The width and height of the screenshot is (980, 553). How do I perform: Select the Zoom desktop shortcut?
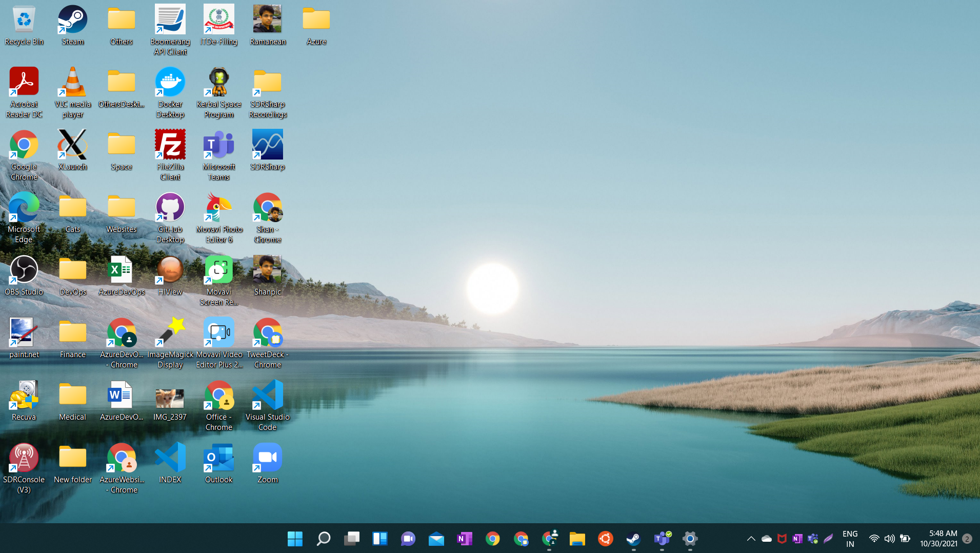click(x=268, y=463)
